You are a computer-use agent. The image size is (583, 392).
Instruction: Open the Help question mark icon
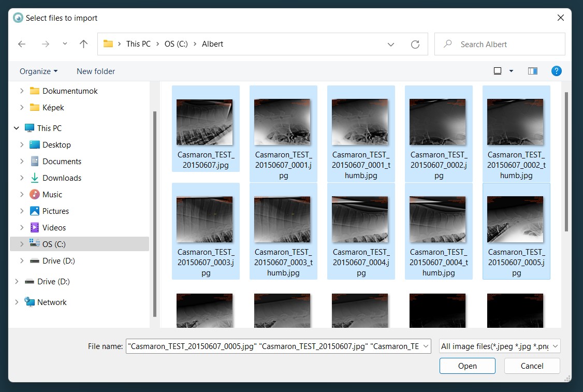(x=557, y=71)
